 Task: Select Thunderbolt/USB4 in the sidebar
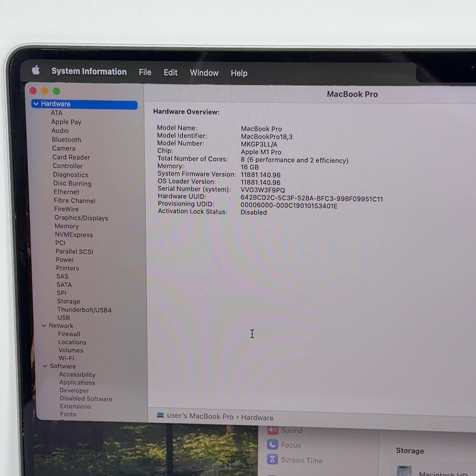pos(84,310)
